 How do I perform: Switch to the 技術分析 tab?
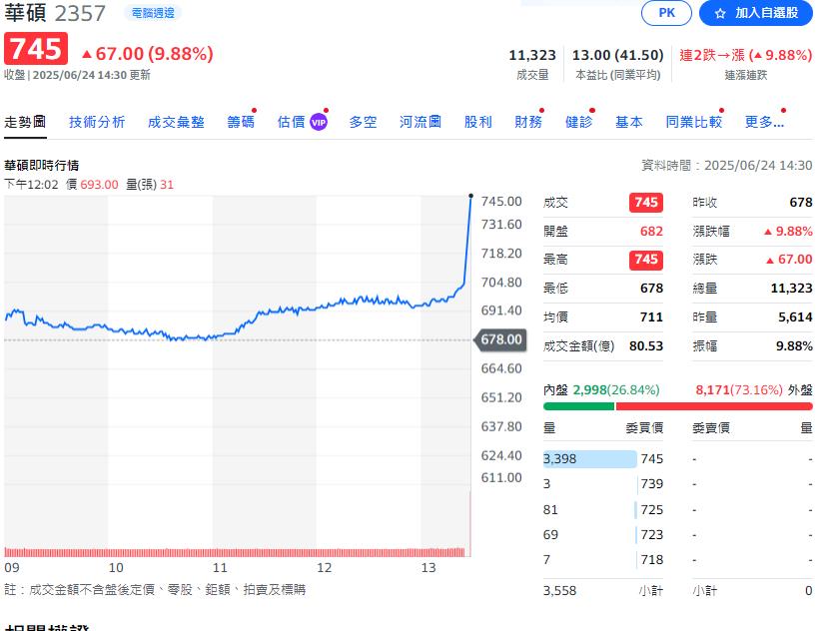pos(97,122)
